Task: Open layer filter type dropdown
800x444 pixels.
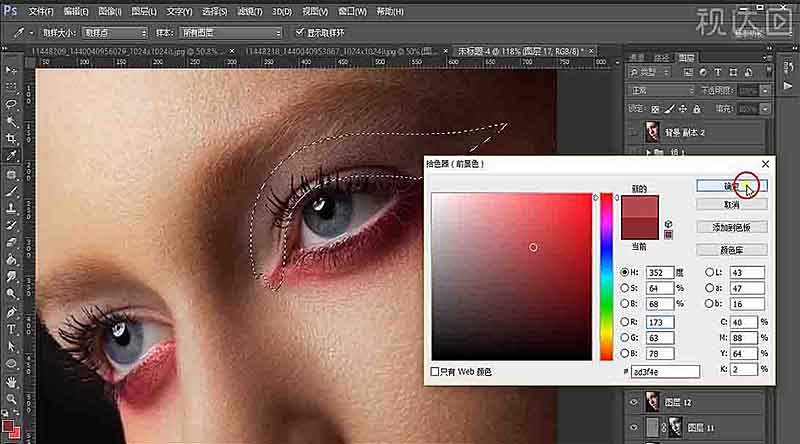Action: click(649, 72)
